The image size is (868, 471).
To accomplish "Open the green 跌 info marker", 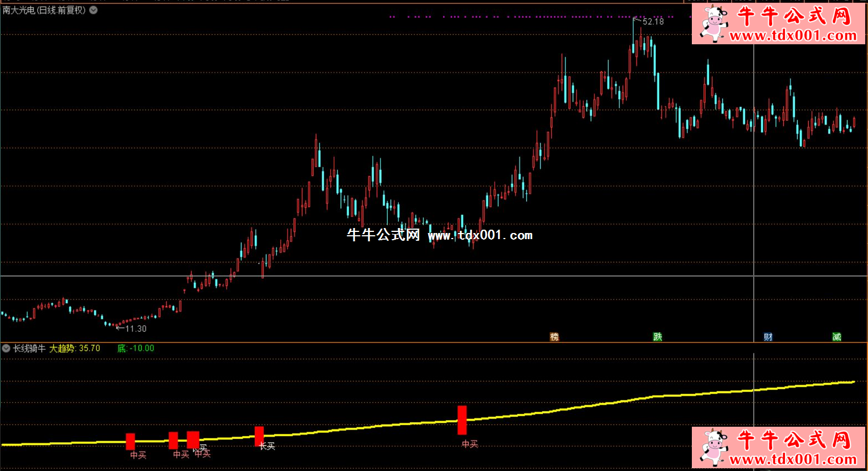I will click(x=658, y=337).
